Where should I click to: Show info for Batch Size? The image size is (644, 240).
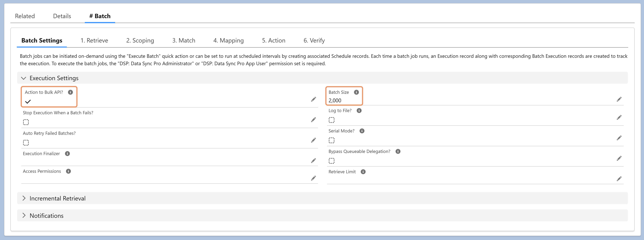coord(356,92)
